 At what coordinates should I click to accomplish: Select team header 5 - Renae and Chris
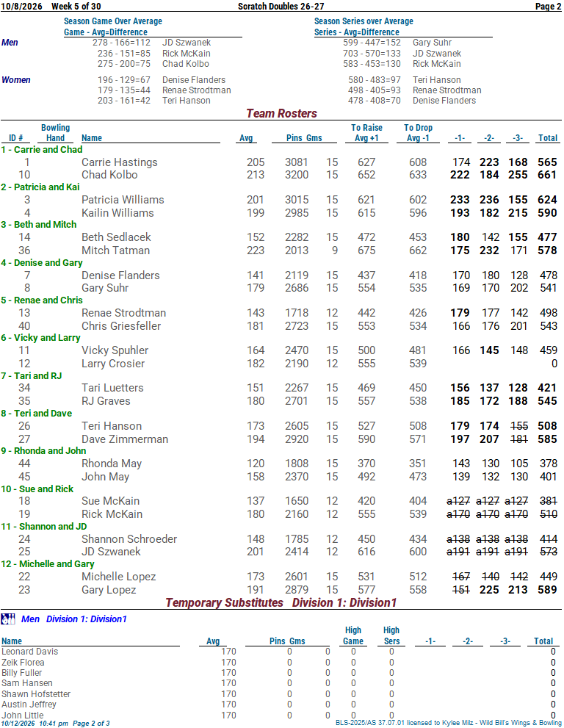point(42,300)
